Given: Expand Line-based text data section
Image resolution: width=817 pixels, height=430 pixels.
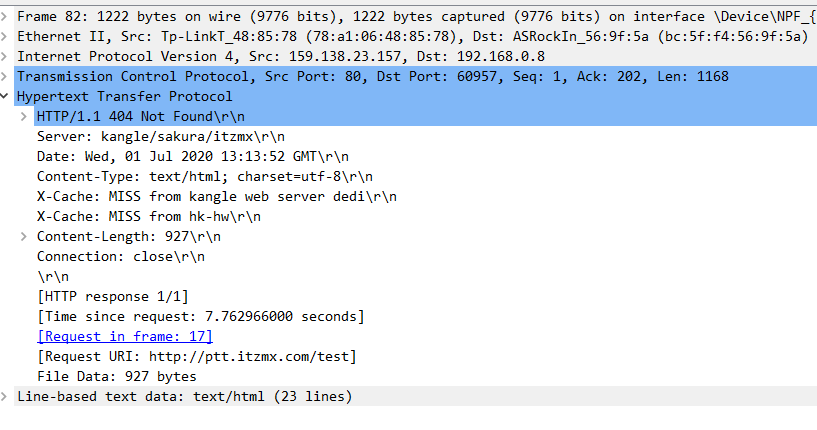Looking at the screenshot, I should point(4,396).
